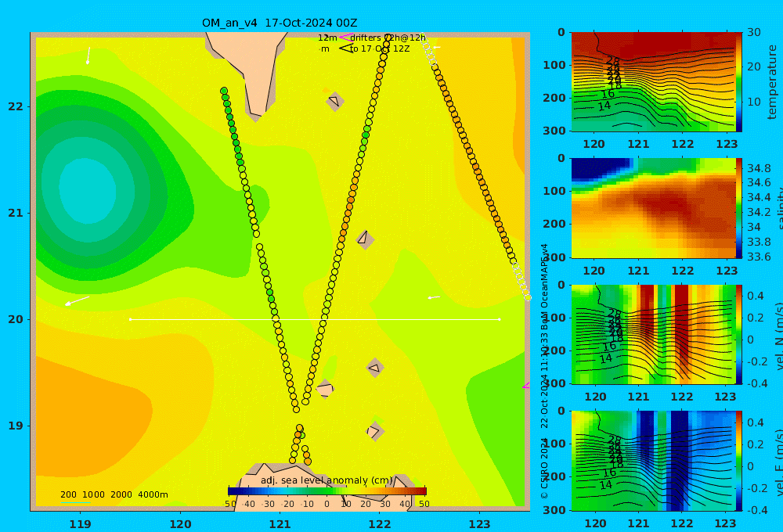Click the sea level anomaly colorbar under the map

(327, 491)
